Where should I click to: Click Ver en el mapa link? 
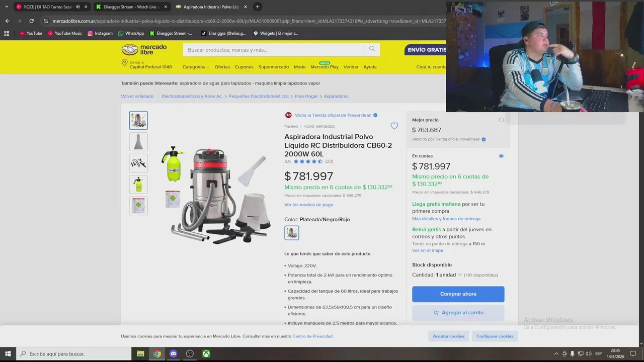[428, 250]
